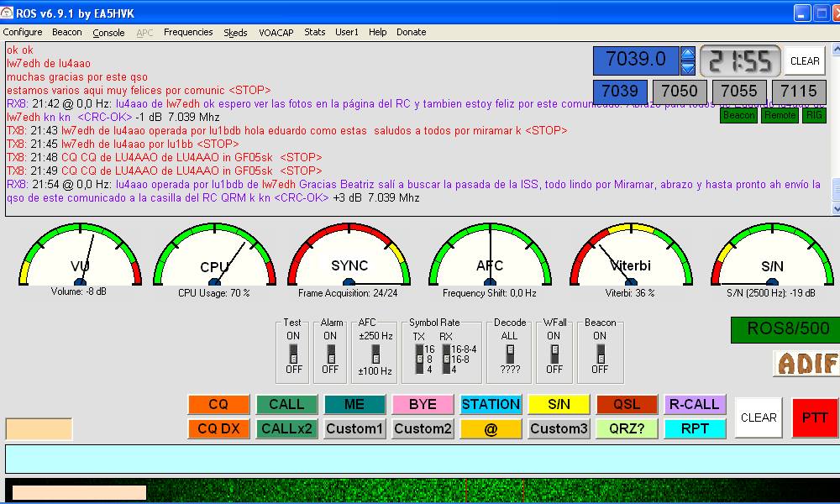Clear the console with top CLEAR button
Screen dimensions: 840x504
[805, 61]
